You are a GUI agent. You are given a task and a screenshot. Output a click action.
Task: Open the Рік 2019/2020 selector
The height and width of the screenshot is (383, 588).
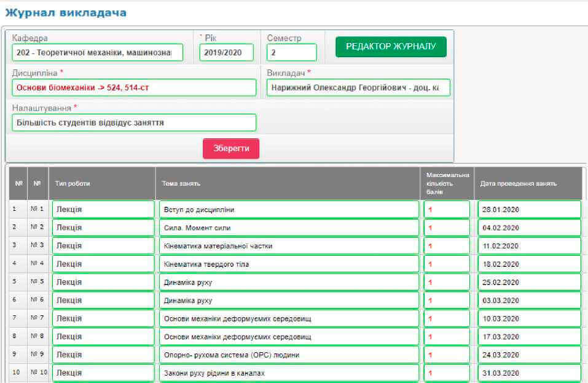point(226,53)
